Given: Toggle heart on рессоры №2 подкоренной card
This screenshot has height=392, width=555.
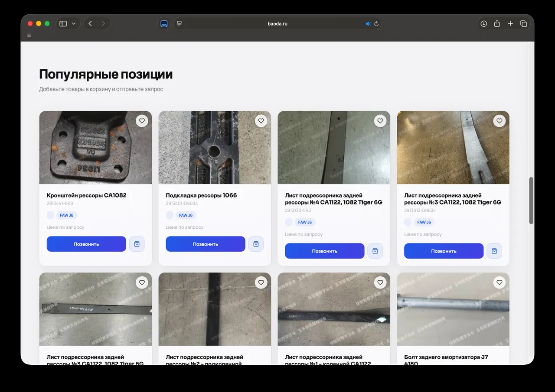Looking at the screenshot, I should point(261,282).
